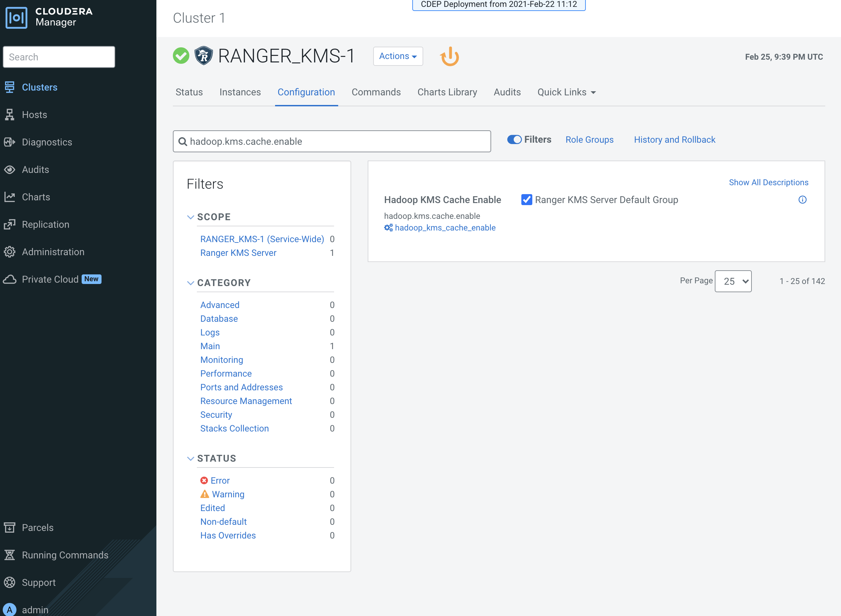Open Hosts from the sidebar

click(34, 115)
